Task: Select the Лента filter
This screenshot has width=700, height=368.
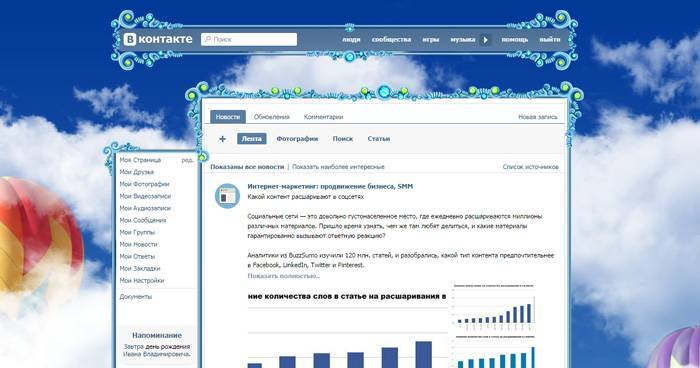Action: (252, 139)
